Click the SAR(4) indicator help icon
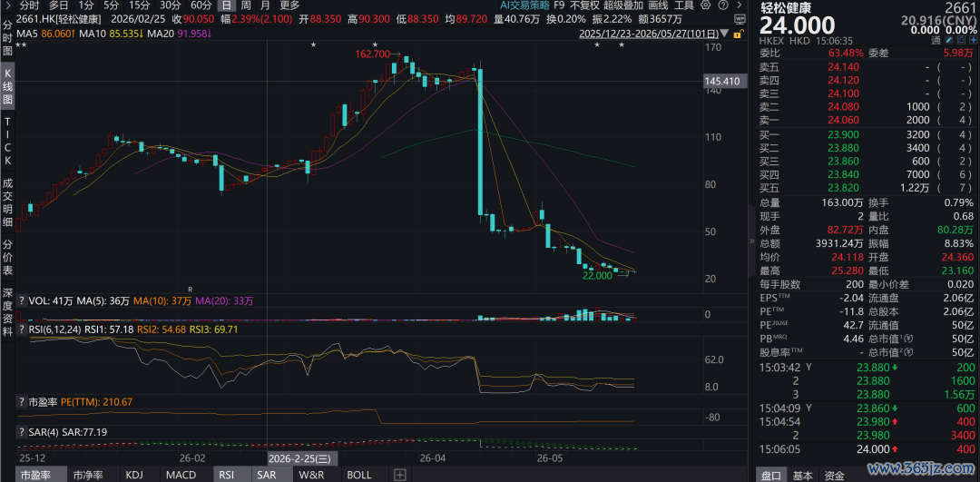Viewport: 980px width, 482px height. pos(22,431)
